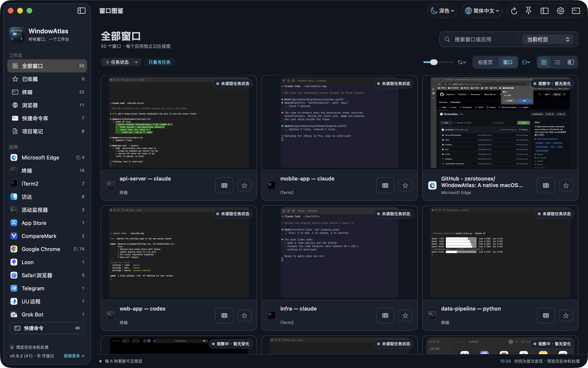Viewport: 588px width, 368px height.
Task: Switch to split preview layout icon
Action: click(x=571, y=62)
